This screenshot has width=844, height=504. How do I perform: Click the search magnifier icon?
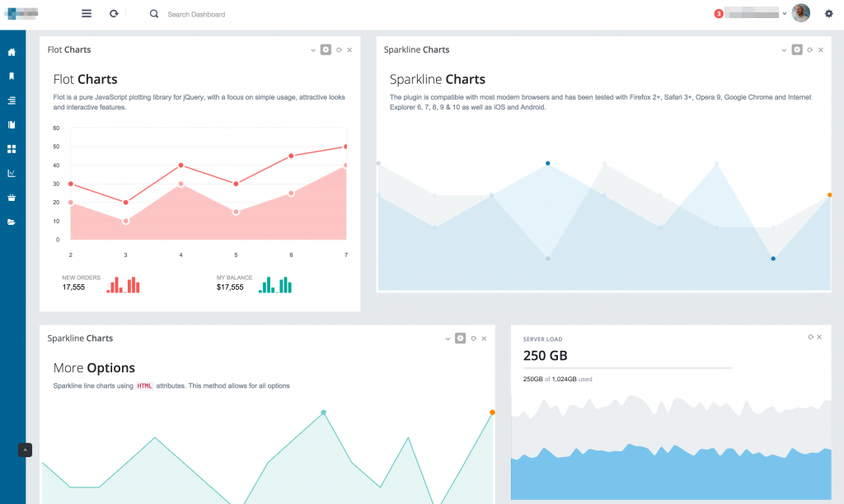click(x=154, y=14)
